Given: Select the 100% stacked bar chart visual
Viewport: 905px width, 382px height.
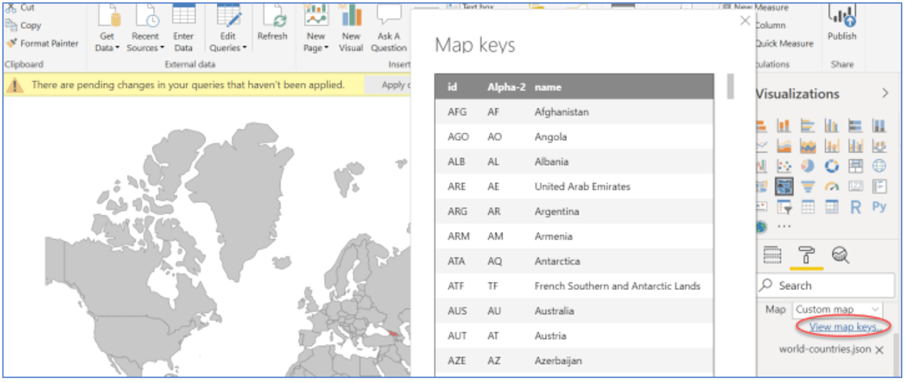Looking at the screenshot, I should [855, 125].
